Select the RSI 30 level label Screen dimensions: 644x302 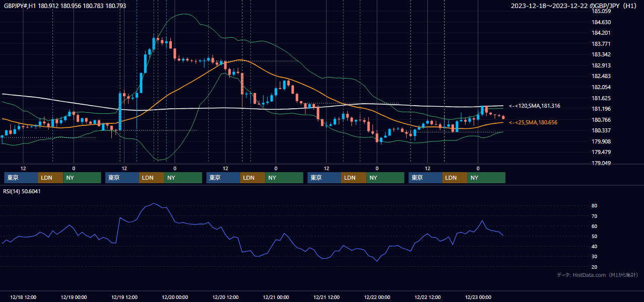point(594,256)
